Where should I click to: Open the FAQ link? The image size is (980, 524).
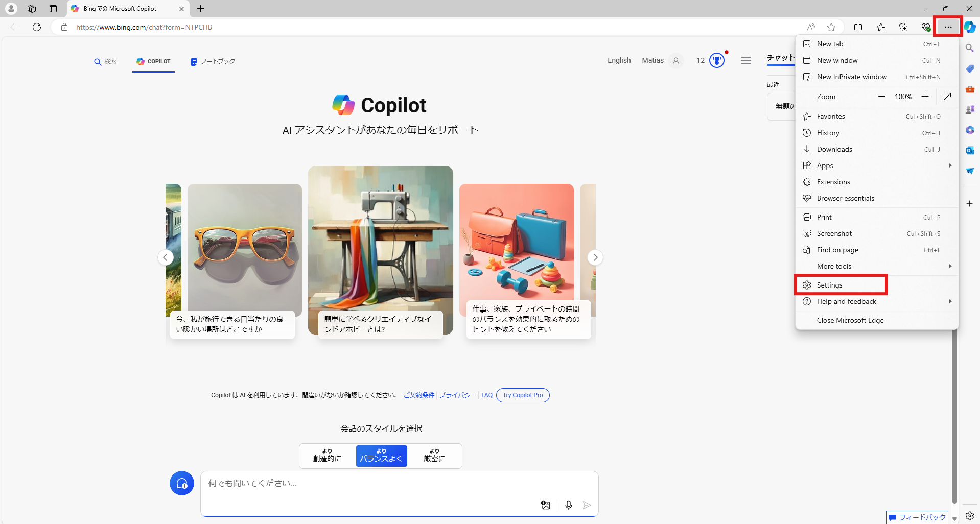pyautogui.click(x=486, y=395)
